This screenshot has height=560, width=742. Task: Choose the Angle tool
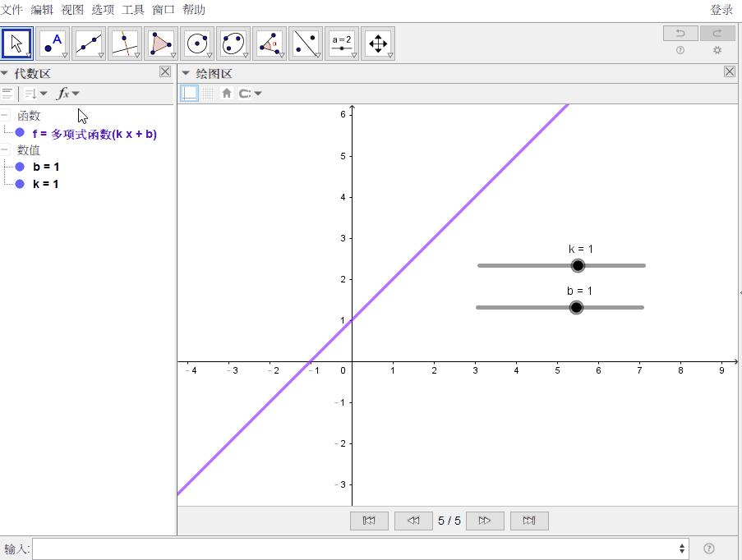tap(270, 43)
